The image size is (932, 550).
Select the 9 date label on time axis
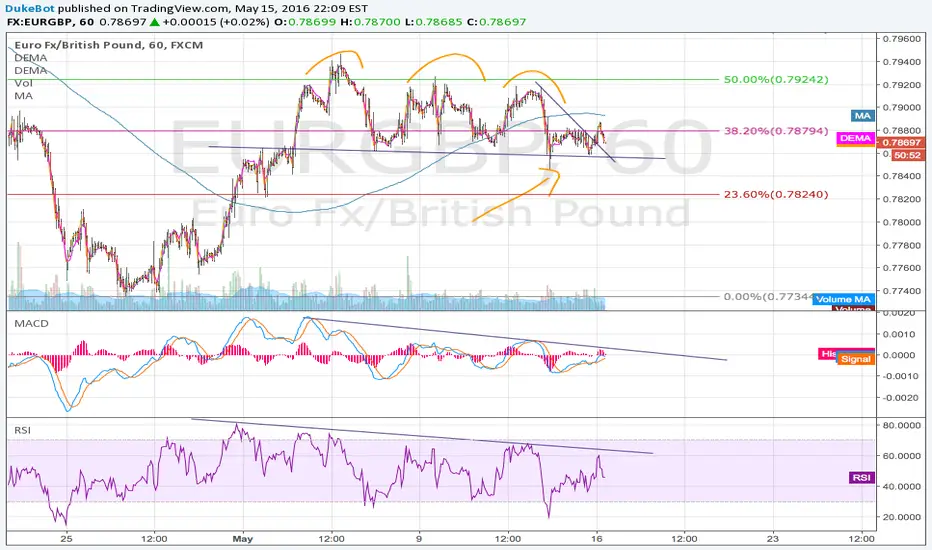click(x=419, y=539)
